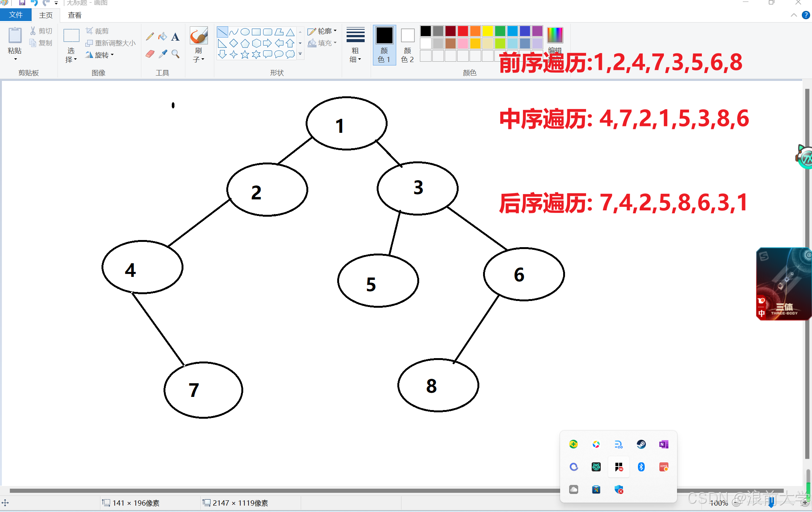Click the horizontal scrollbar of the canvas

[x=397, y=491]
